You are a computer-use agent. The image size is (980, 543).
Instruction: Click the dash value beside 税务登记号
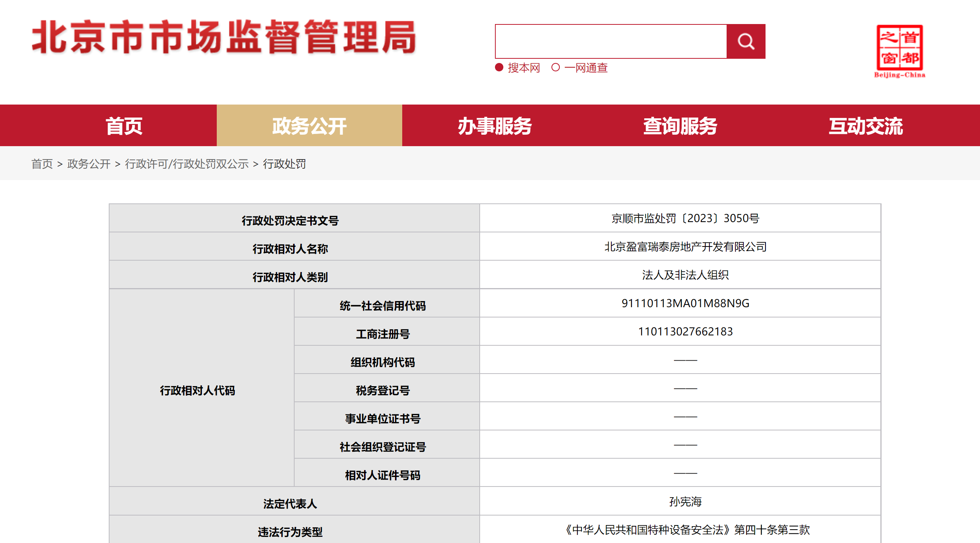[x=685, y=388]
